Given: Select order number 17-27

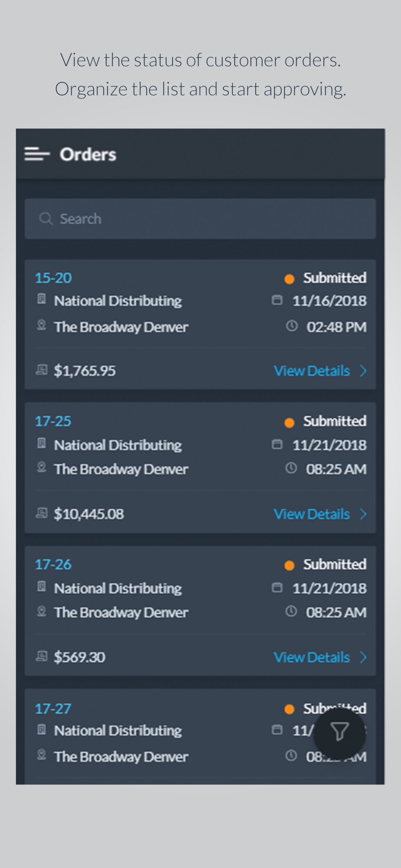Looking at the screenshot, I should point(53,709).
